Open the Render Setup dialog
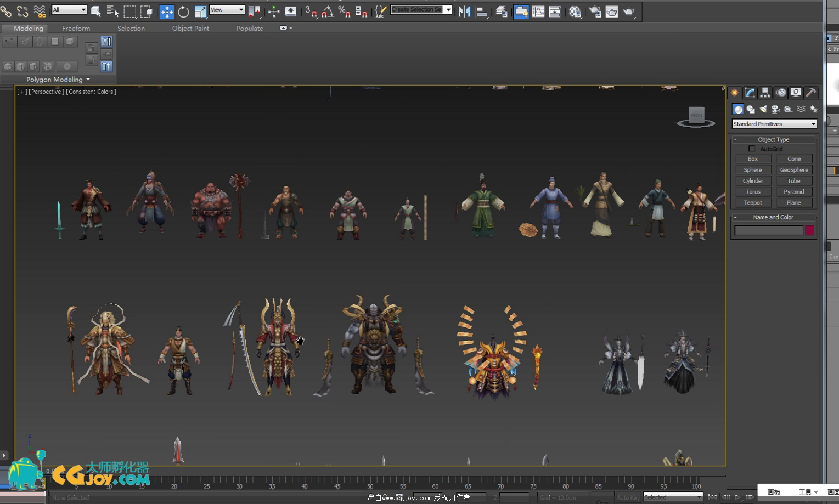This screenshot has height=504, width=839. (x=595, y=12)
